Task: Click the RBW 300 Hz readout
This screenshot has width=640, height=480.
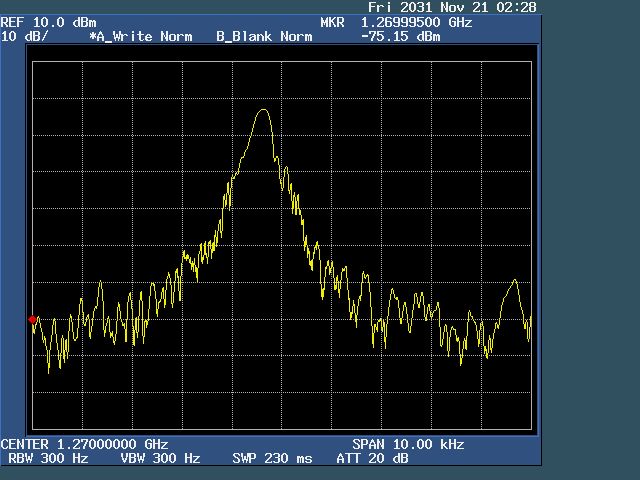Action: click(48, 458)
